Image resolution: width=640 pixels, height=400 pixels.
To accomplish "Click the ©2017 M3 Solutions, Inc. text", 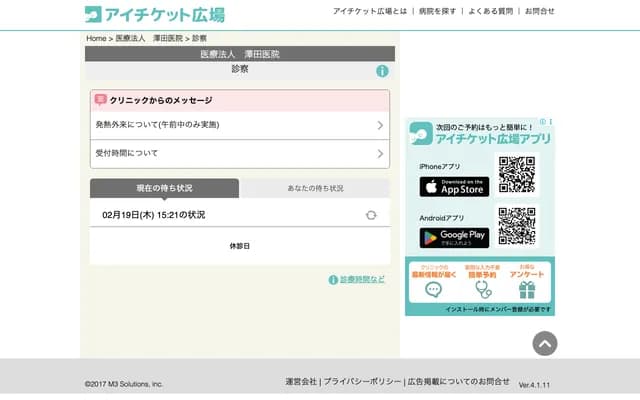I will [x=124, y=384].
